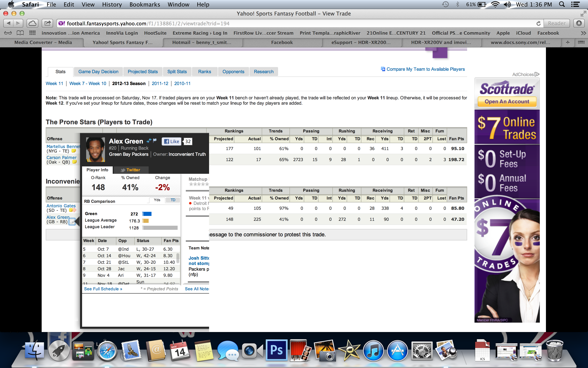Open Spotlight search in the menu bar

tap(562, 4)
